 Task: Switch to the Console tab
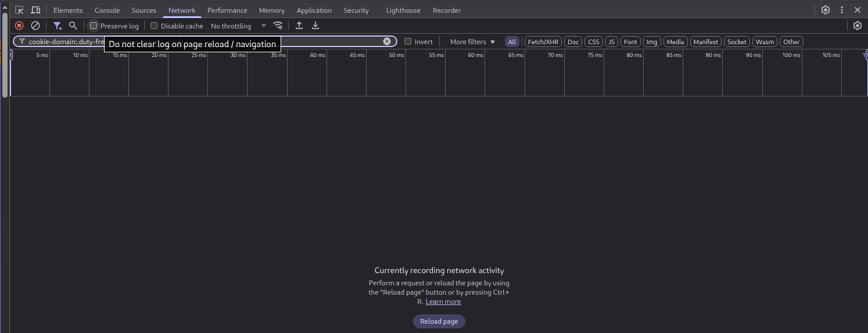[107, 10]
